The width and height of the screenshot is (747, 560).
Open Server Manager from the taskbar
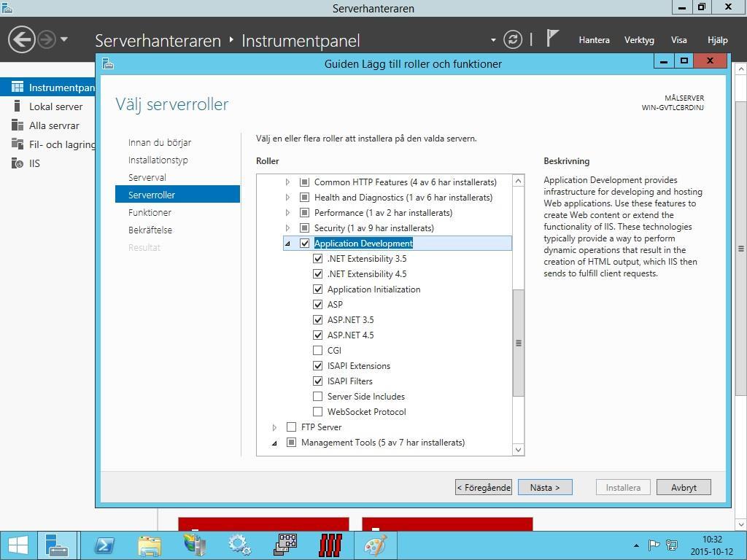coord(57,545)
